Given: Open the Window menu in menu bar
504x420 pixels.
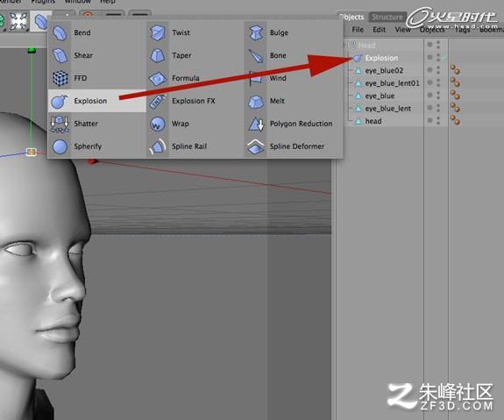Looking at the screenshot, I should click(78, 2).
